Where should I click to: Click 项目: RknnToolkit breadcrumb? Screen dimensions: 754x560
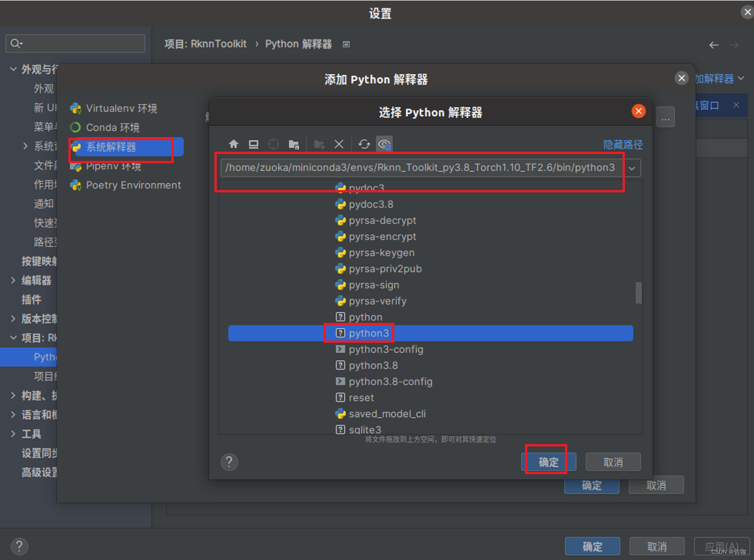[205, 44]
